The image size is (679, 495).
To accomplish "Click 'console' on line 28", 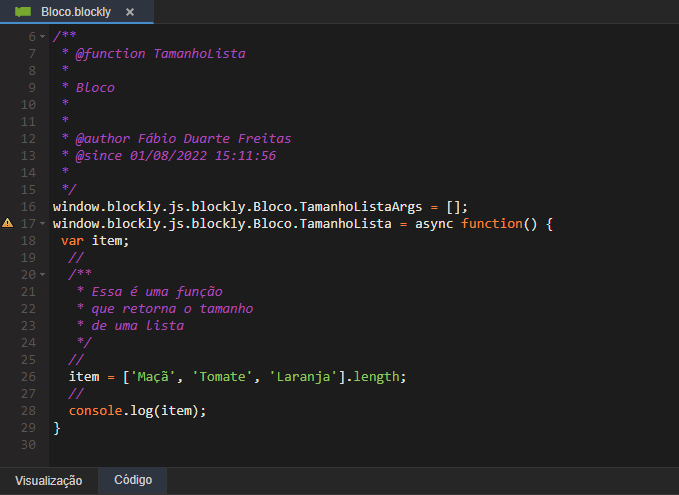I will 95,411.
